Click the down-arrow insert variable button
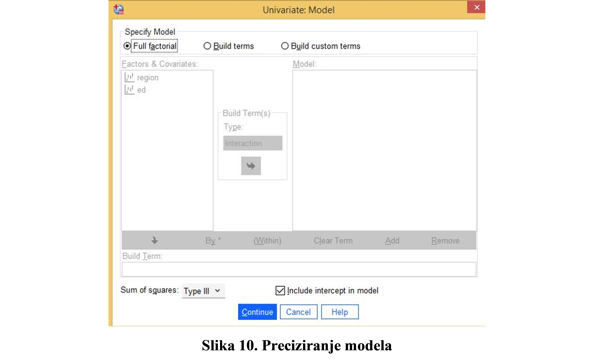Screen dimensions: 594x364 tap(155, 240)
